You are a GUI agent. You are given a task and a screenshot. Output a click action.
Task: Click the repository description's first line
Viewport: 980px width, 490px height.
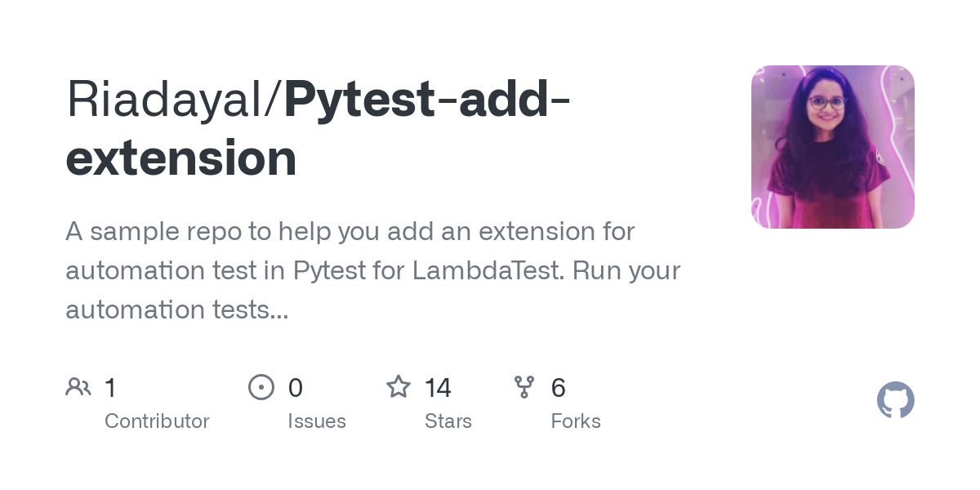coord(350,232)
